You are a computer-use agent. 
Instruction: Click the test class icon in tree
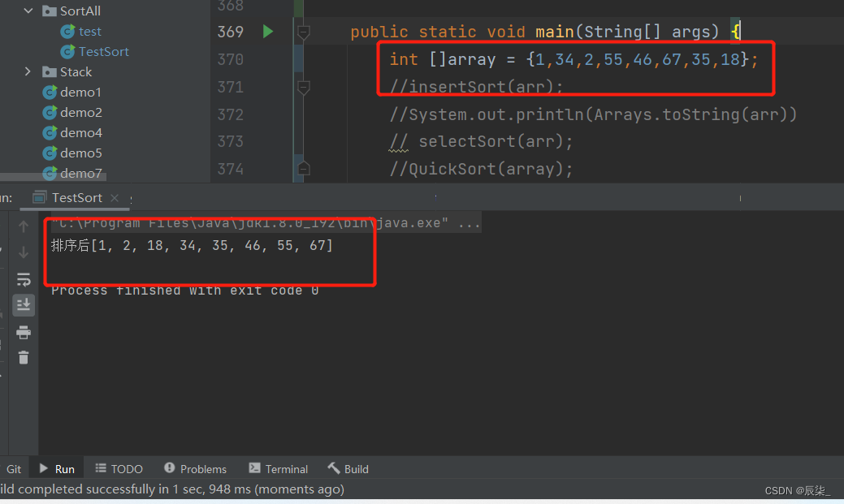[x=67, y=31]
